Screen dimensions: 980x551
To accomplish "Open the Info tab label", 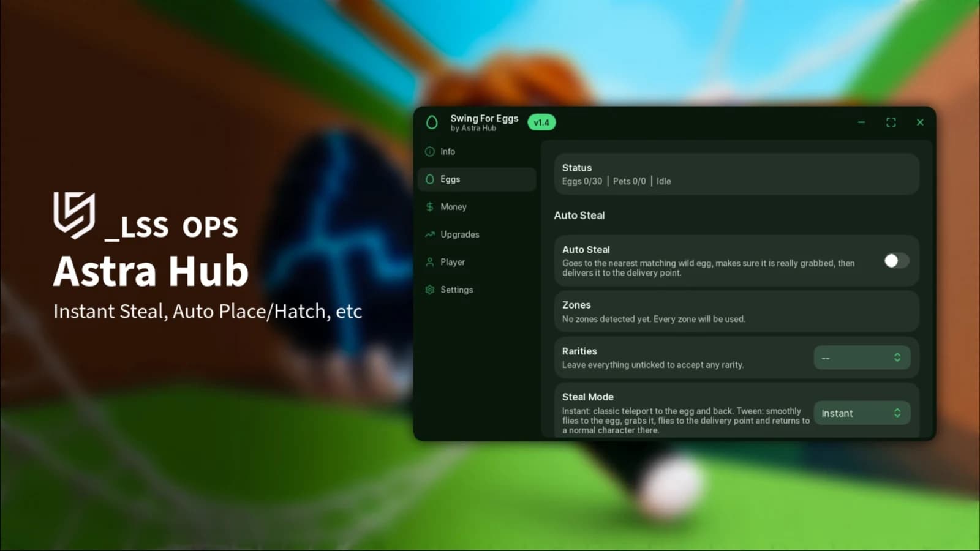I will pyautogui.click(x=448, y=151).
